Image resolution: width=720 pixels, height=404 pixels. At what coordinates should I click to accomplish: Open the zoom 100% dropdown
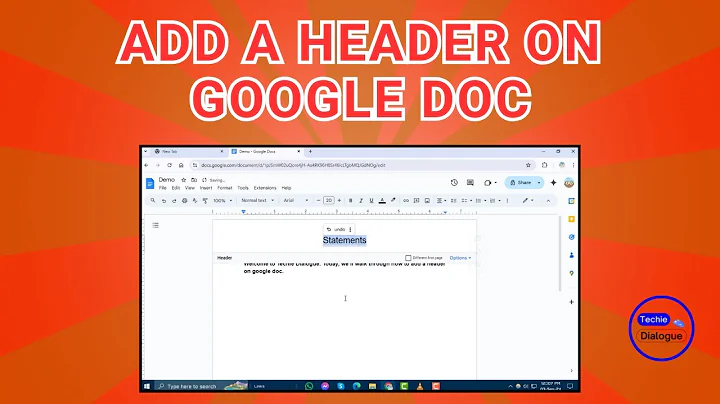pyautogui.click(x=223, y=201)
